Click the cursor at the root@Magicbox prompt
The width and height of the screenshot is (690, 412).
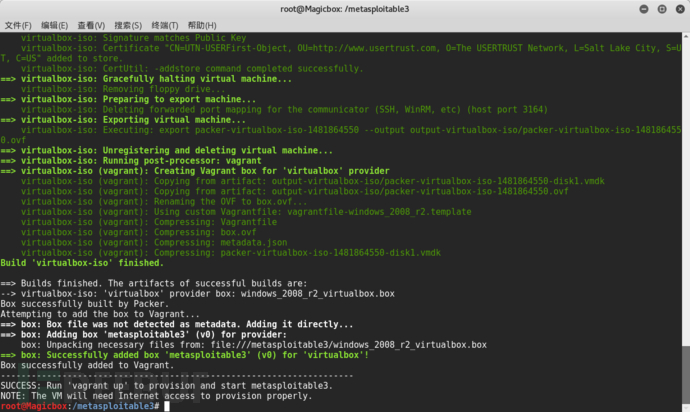click(x=167, y=406)
